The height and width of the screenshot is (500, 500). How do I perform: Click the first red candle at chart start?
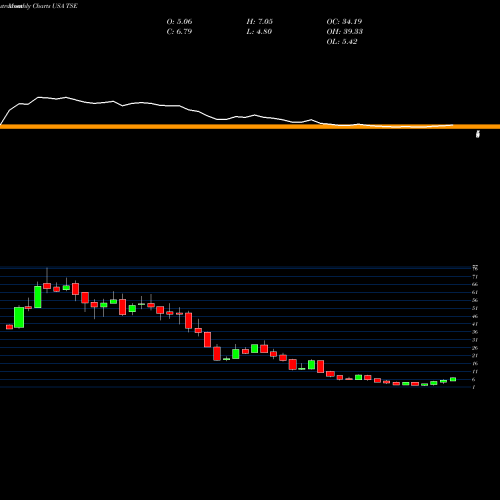point(9,327)
